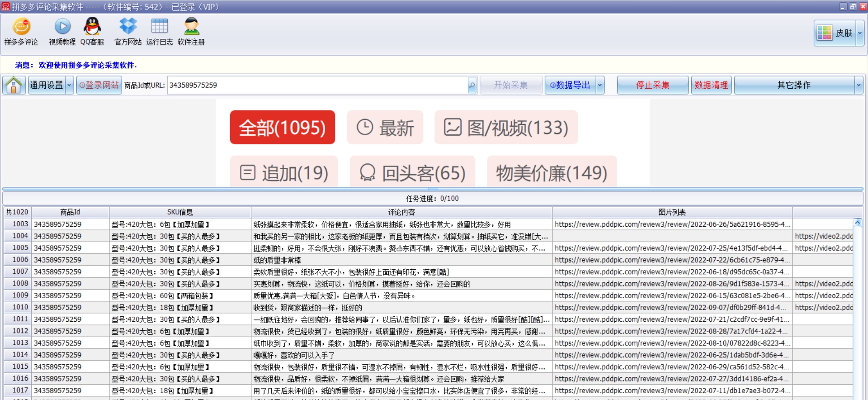Click the welcome message text 欢迎使用拼多多评论采集软件
Image resolution: width=868 pixels, height=400 pixels.
88,65
